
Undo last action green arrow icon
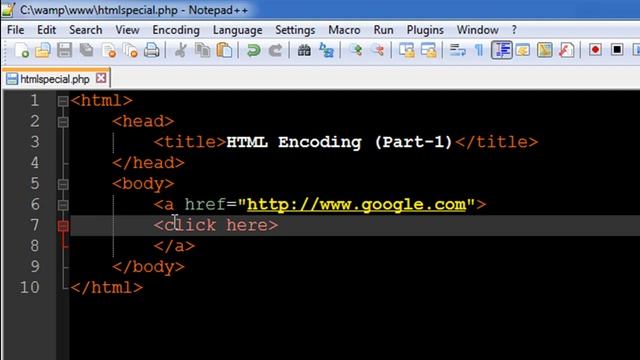253,50
